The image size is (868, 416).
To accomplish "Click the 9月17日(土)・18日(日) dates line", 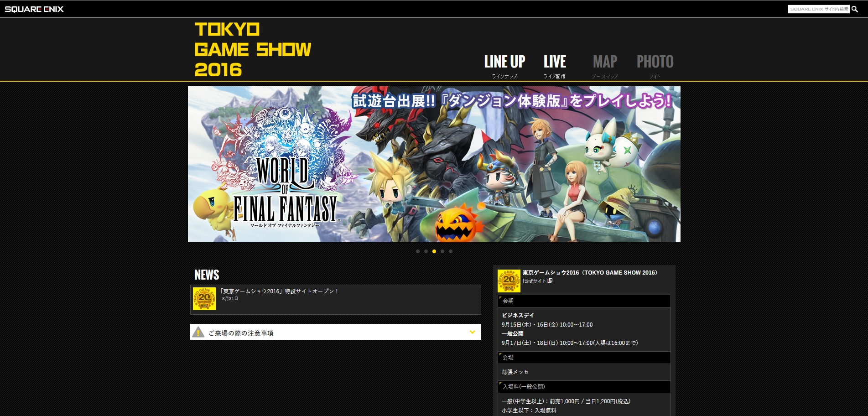I will click(570, 343).
